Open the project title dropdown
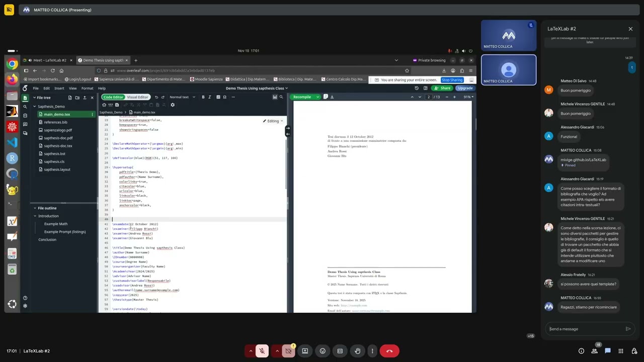The height and width of the screenshot is (362, 644). tap(257, 88)
